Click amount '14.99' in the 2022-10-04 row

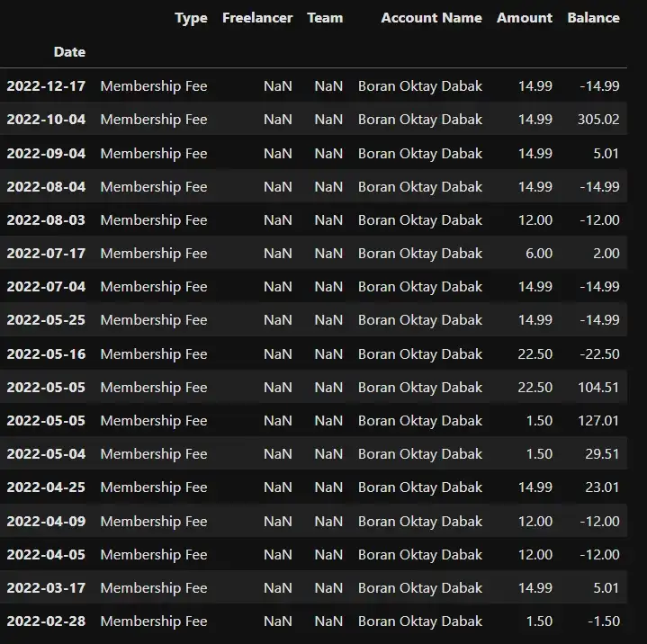[x=535, y=120]
